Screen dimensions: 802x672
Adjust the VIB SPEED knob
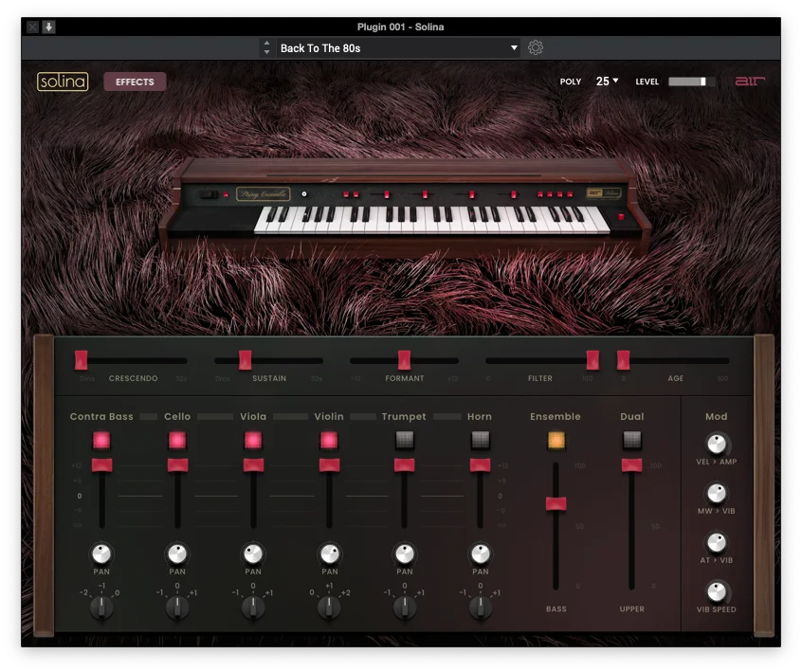pos(716,591)
